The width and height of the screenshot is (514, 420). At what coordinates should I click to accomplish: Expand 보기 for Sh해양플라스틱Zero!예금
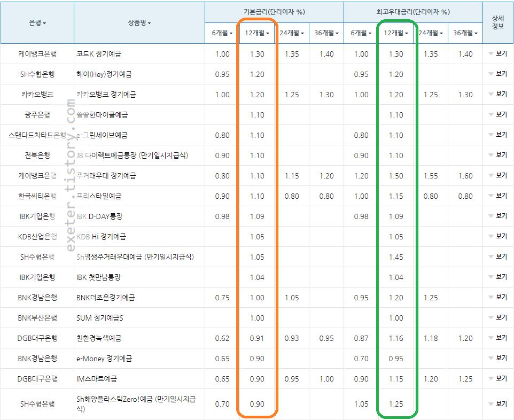[498, 404]
